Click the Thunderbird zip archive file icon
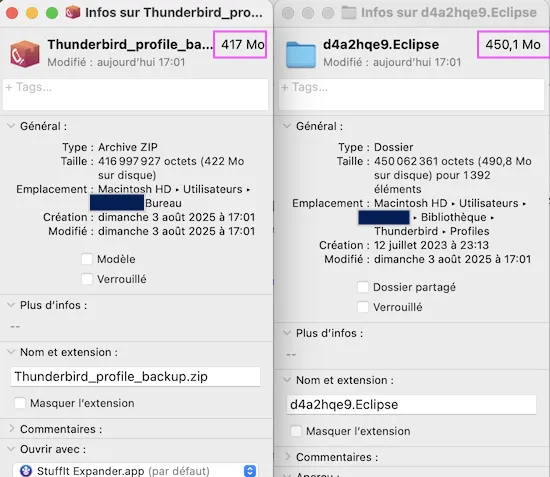This screenshot has width=550, height=477. pyautogui.click(x=25, y=54)
